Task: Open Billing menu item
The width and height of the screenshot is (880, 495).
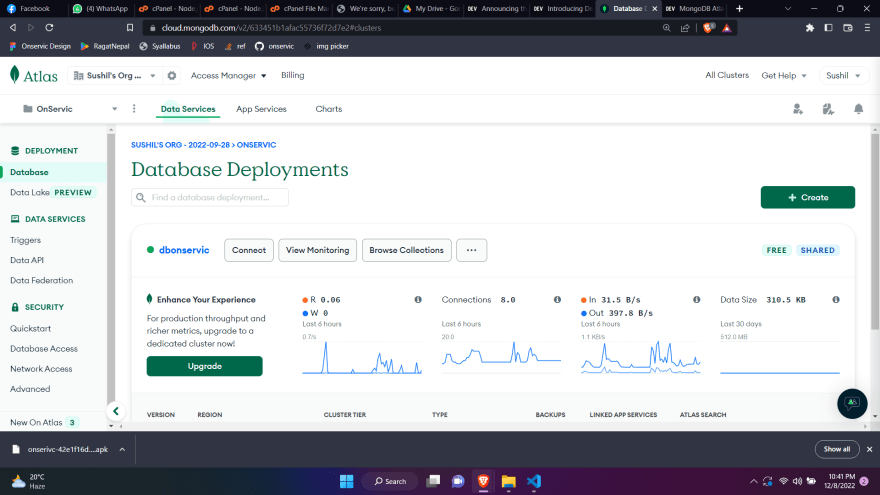Action: click(292, 75)
